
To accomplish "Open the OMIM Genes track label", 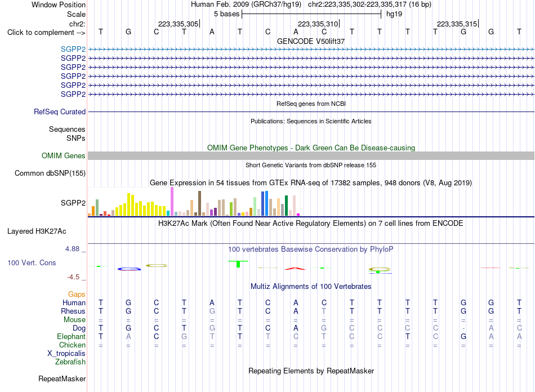I will pyautogui.click(x=63, y=155).
